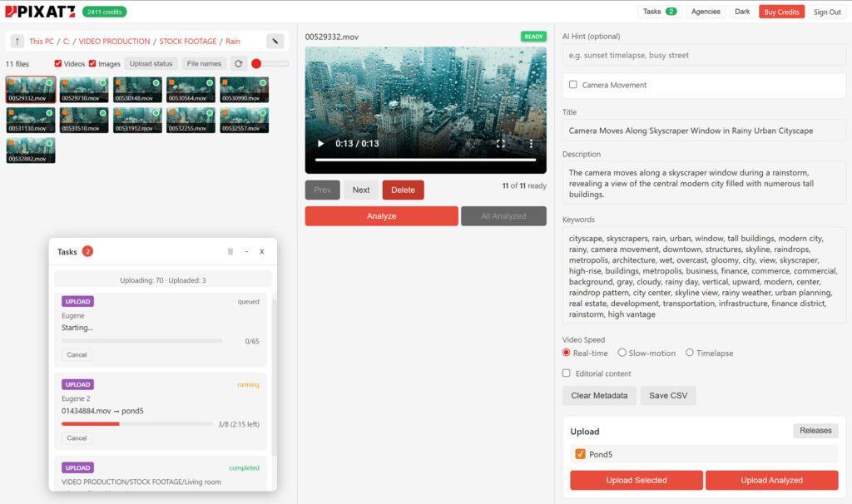The image size is (852, 504).
Task: Open the video player three-dot menu
Action: click(x=531, y=144)
